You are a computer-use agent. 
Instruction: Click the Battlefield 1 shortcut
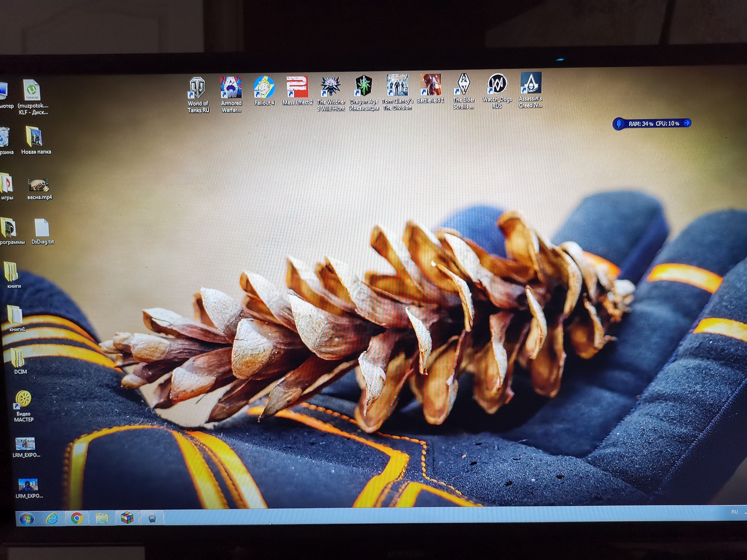tap(430, 85)
